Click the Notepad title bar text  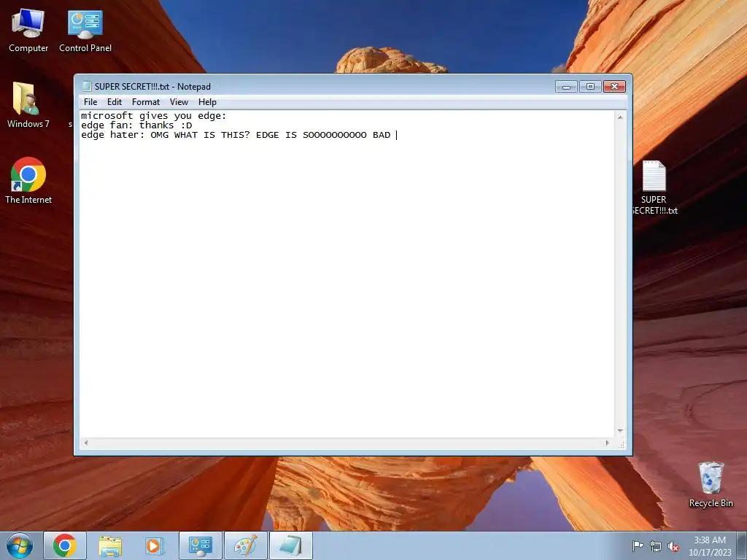point(152,87)
